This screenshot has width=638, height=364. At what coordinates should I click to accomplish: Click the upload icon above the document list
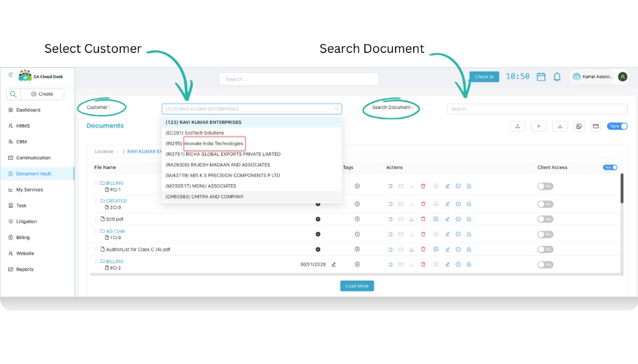pos(517,126)
